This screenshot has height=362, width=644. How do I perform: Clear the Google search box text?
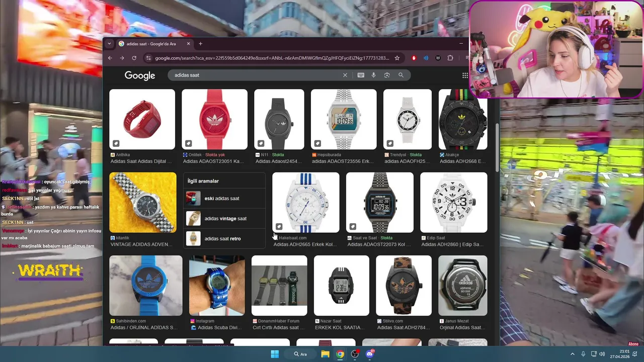pyautogui.click(x=345, y=75)
